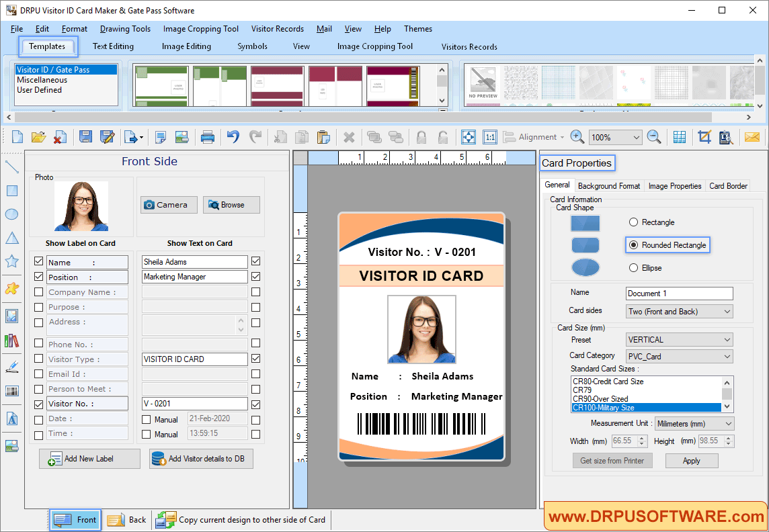Click the Camera button
The height and width of the screenshot is (532, 769).
(x=169, y=205)
